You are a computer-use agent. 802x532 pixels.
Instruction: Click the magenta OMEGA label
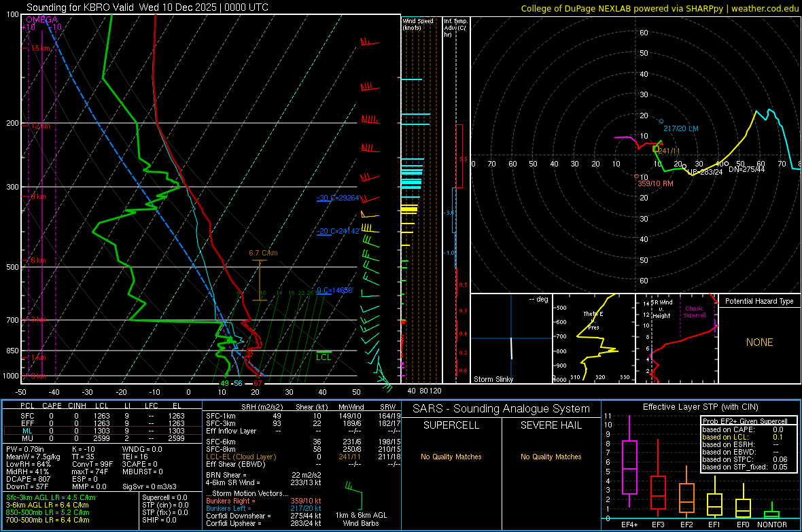tap(41, 20)
